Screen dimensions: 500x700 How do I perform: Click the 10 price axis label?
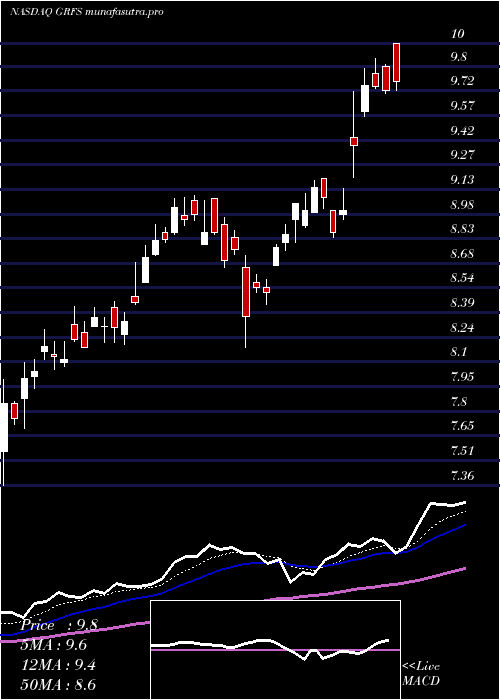[x=458, y=34]
